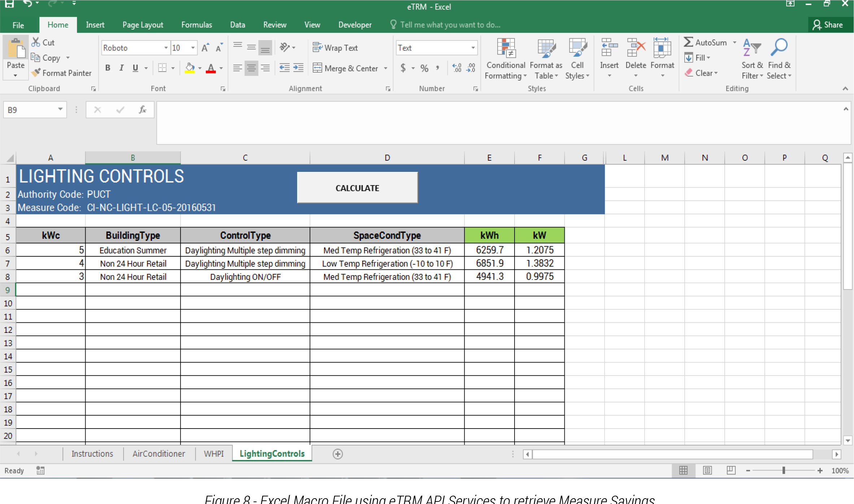854x504 pixels.
Task: Click the Insert cells icon
Action: click(609, 48)
